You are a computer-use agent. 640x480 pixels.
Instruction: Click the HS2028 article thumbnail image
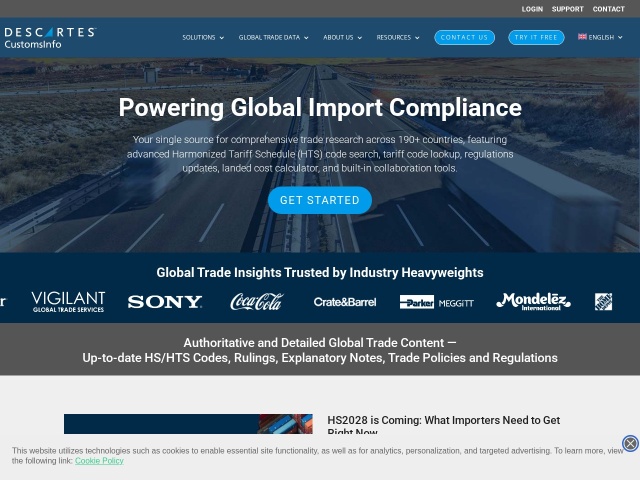click(188, 424)
